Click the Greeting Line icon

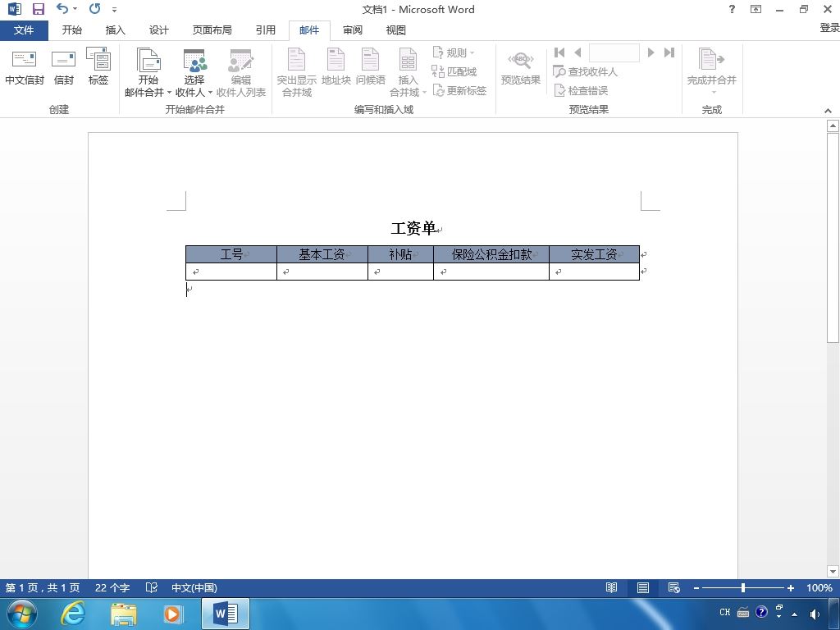pyautogui.click(x=370, y=67)
